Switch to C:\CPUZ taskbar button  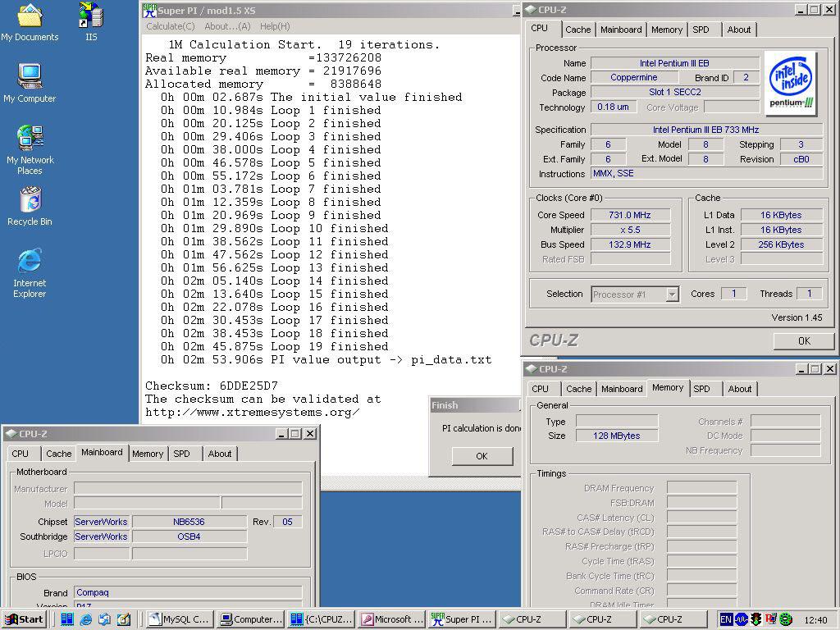[322, 619]
